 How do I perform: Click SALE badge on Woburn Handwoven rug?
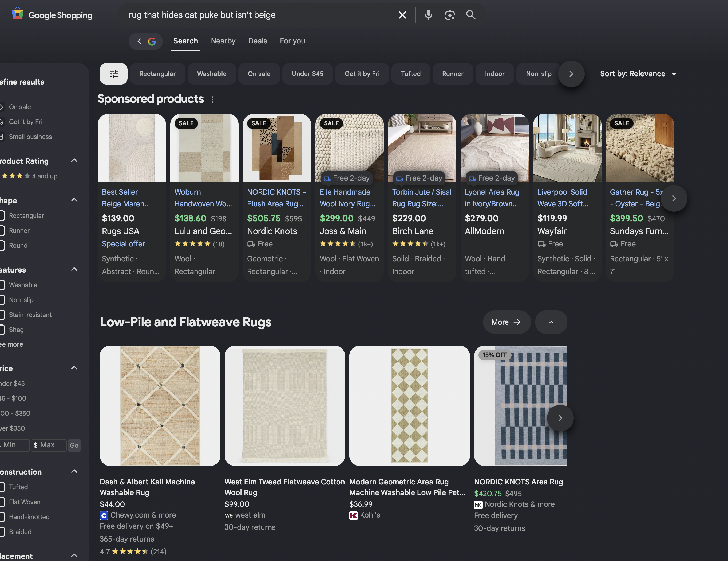point(186,123)
